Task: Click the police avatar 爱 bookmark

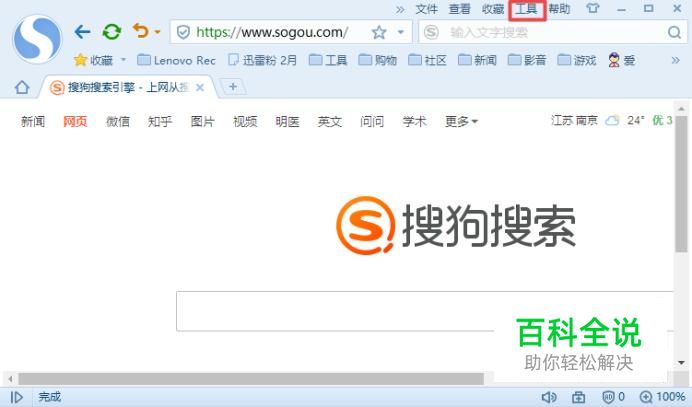Action: (x=621, y=60)
